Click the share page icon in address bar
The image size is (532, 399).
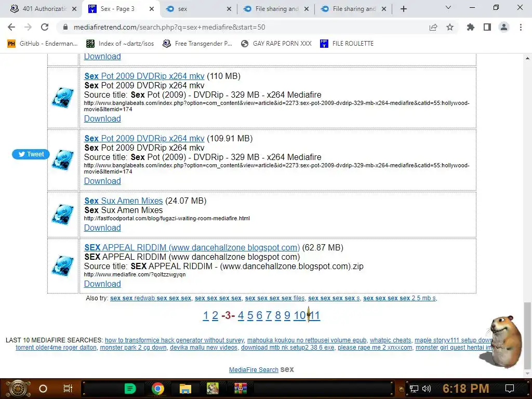click(x=433, y=27)
